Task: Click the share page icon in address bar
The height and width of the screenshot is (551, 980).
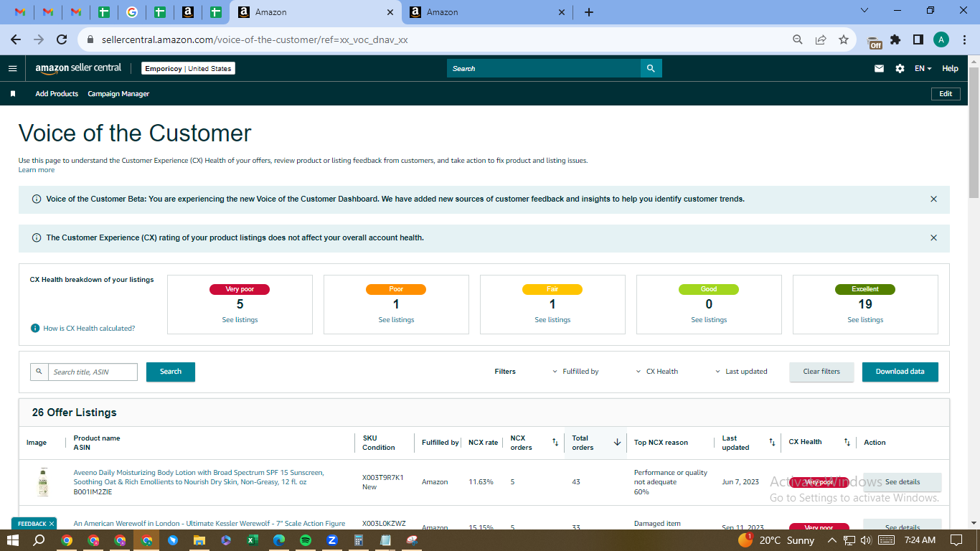Action: (x=821, y=39)
